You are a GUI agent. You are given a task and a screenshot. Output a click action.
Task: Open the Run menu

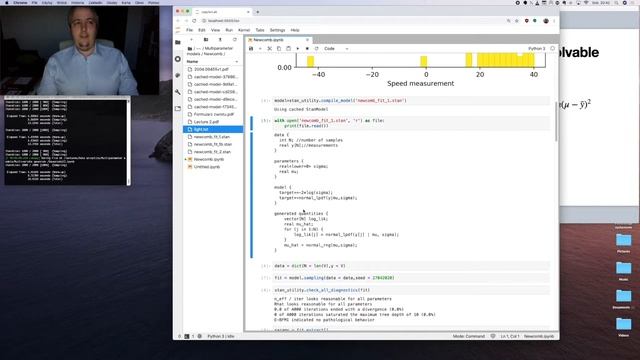pos(229,30)
